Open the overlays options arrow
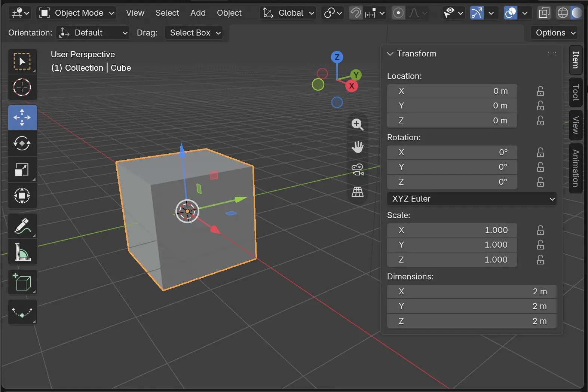Viewport: 588px width, 392px height. coord(525,13)
